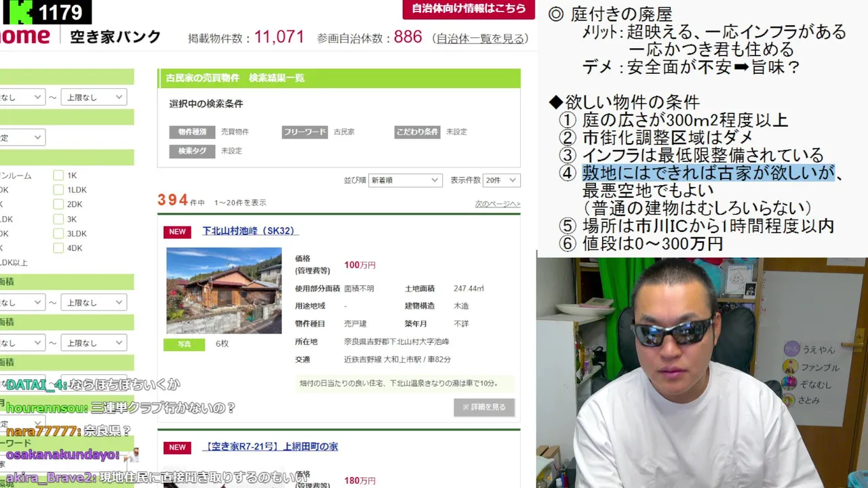Click the address 奈良県吉野郡下北山村大字池峰
This screenshot has height=488, width=868.
396,342
